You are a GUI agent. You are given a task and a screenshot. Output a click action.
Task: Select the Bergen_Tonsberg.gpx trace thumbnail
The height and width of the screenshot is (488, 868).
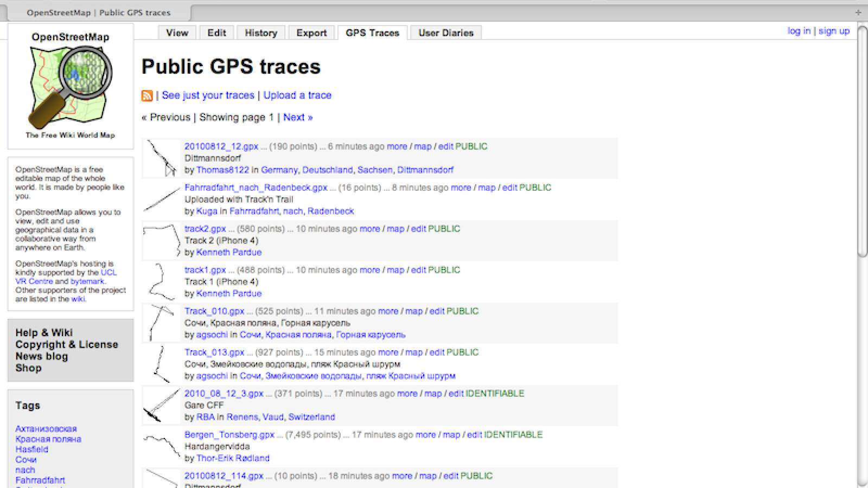point(161,447)
